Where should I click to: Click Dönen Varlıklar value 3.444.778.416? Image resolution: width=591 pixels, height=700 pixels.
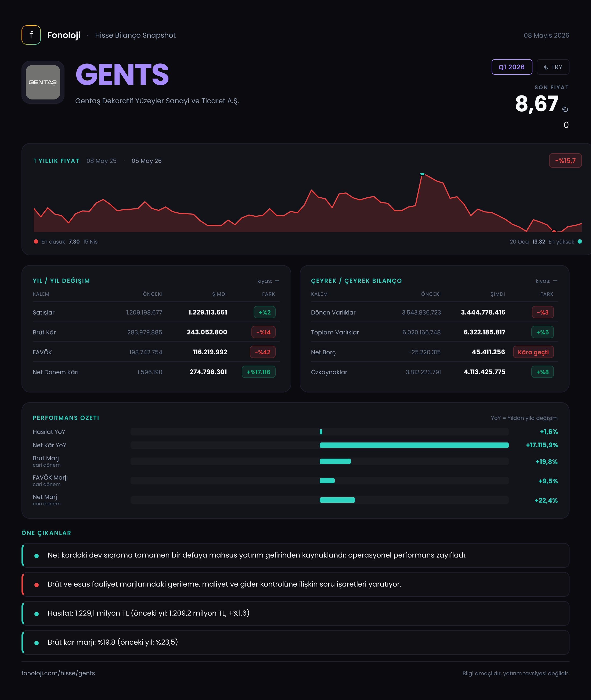[483, 312]
